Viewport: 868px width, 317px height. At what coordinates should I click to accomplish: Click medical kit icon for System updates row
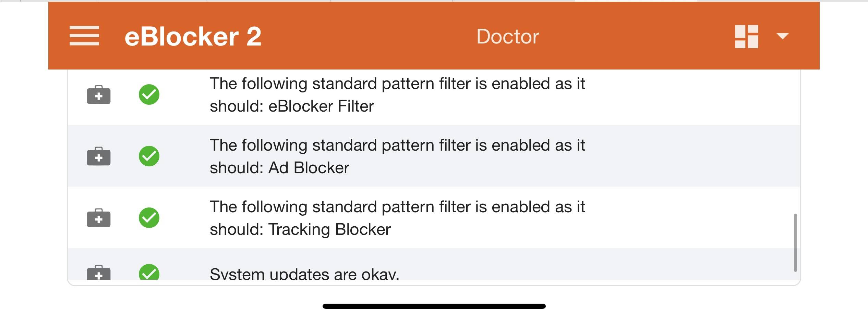click(x=99, y=272)
